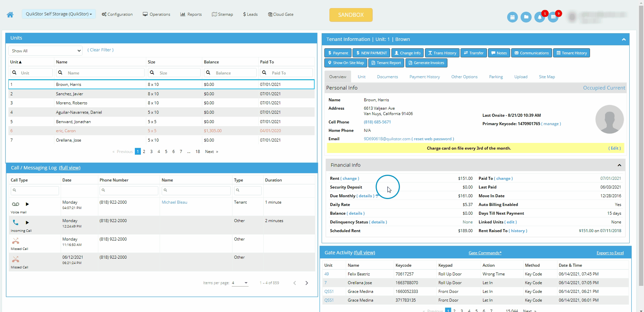644x312 pixels.
Task: Click the tenant profile avatar picture
Action: click(609, 119)
